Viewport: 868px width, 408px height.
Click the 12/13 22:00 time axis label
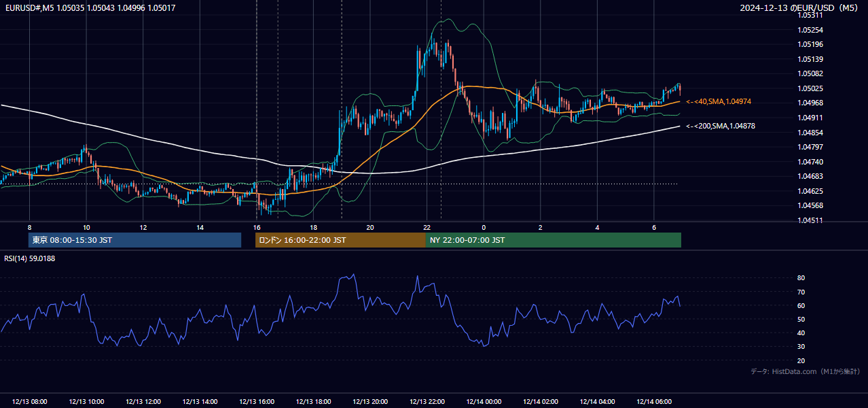427,402
